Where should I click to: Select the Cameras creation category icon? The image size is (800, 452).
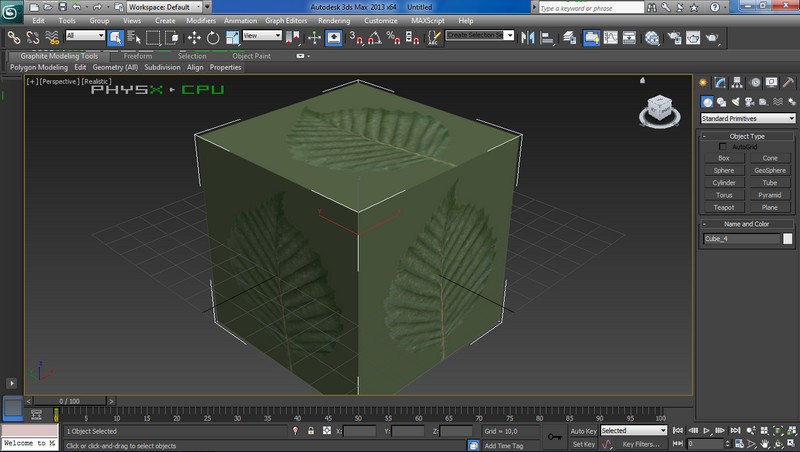point(749,102)
